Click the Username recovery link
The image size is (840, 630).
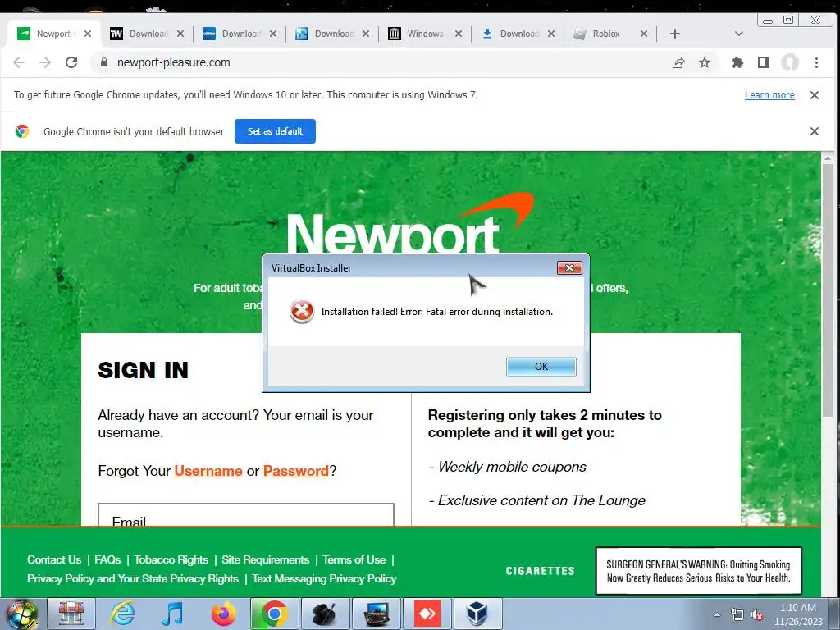pos(208,471)
